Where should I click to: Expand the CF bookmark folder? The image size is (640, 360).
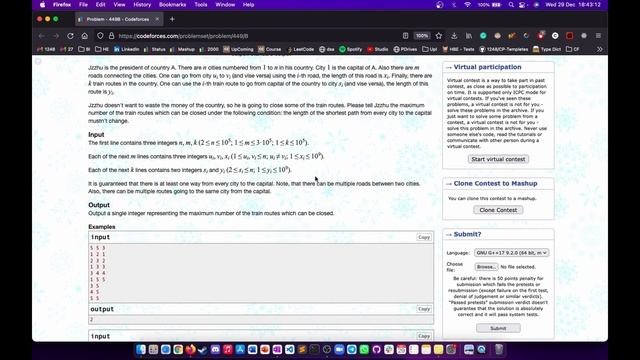tap(573, 49)
